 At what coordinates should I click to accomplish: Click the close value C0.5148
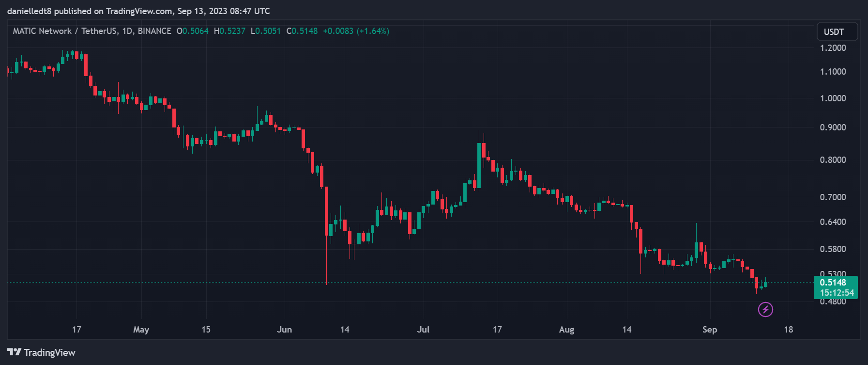click(x=302, y=31)
